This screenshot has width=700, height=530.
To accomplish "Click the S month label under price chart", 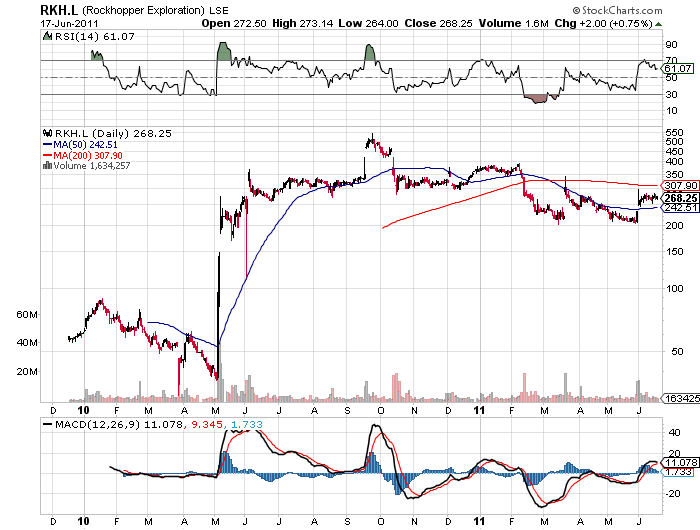I will [x=347, y=410].
